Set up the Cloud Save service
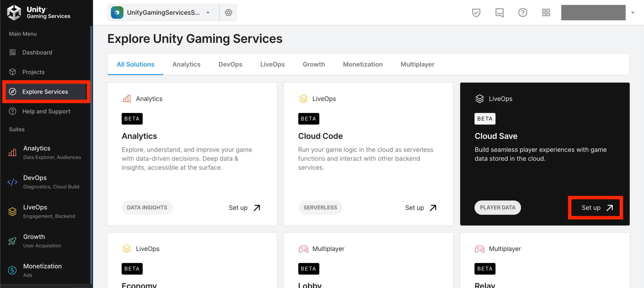This screenshot has width=644, height=288. pyautogui.click(x=595, y=208)
